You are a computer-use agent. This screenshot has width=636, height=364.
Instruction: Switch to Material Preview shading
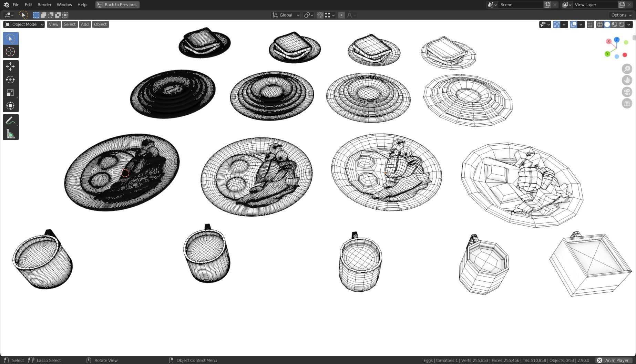click(x=614, y=24)
